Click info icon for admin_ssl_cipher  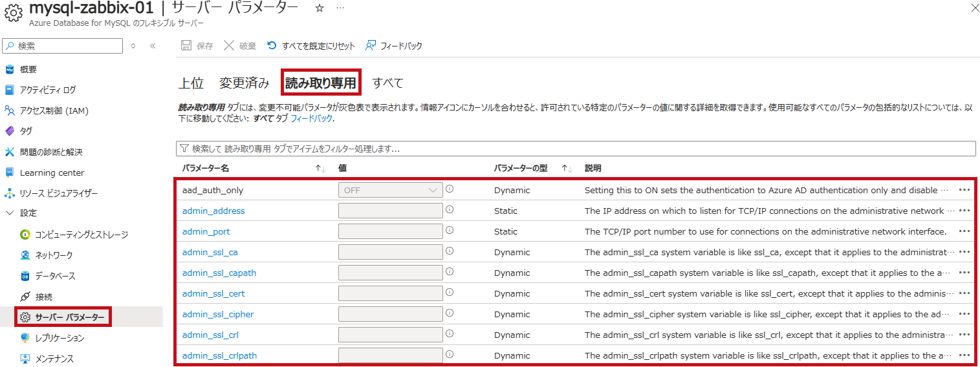pos(450,313)
